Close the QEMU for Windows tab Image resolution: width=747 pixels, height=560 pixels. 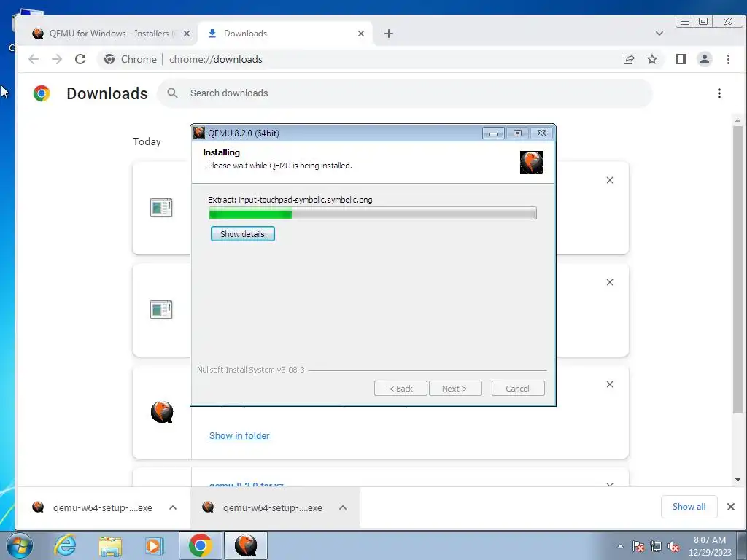pos(186,34)
